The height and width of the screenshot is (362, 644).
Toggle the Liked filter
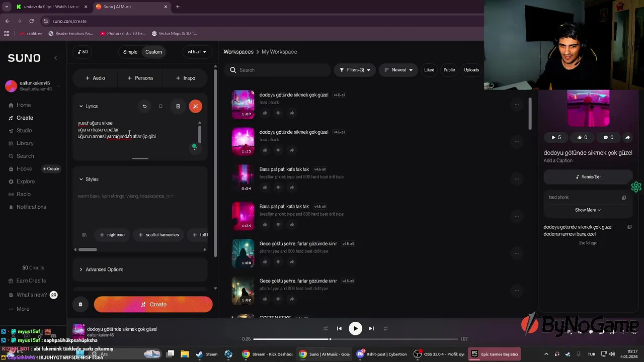click(x=429, y=70)
